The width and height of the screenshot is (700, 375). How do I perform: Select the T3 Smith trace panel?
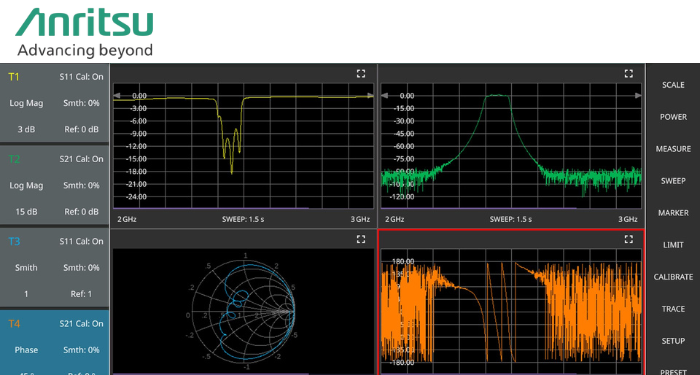pos(54,267)
